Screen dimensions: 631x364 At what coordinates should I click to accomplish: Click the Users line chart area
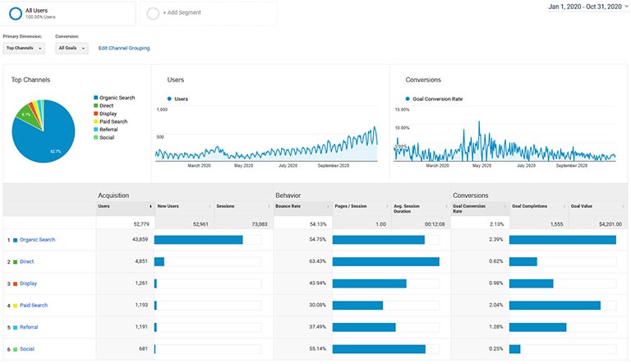point(266,135)
